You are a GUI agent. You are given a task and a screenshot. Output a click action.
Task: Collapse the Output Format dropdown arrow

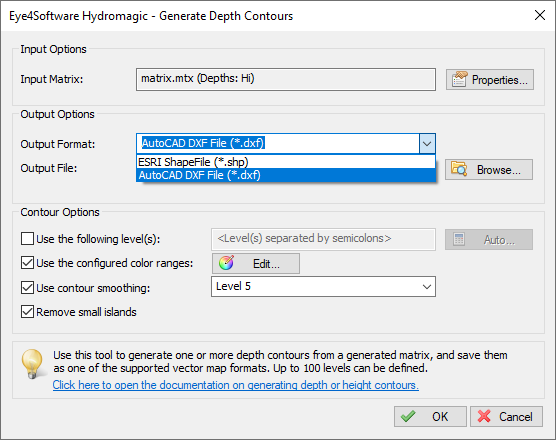click(x=427, y=144)
